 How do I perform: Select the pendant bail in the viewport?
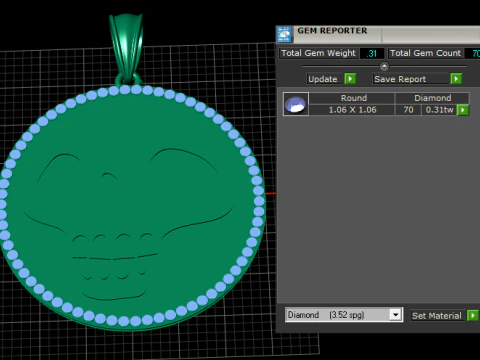[127, 47]
